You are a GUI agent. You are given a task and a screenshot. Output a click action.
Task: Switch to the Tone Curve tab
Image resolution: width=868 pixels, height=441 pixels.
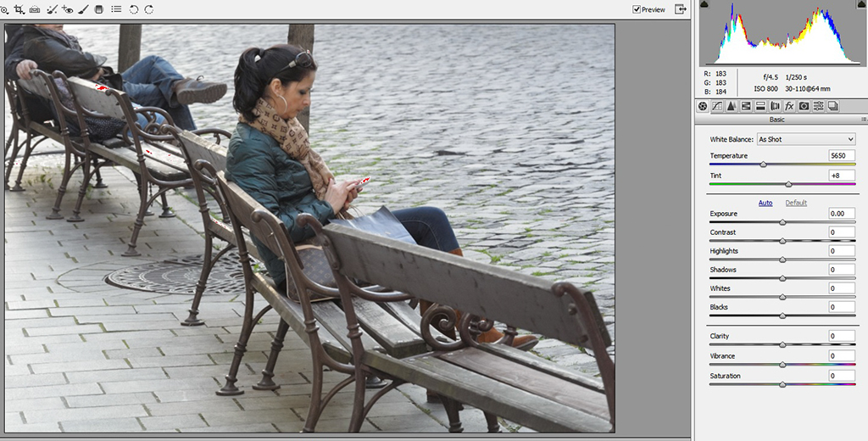(717, 106)
